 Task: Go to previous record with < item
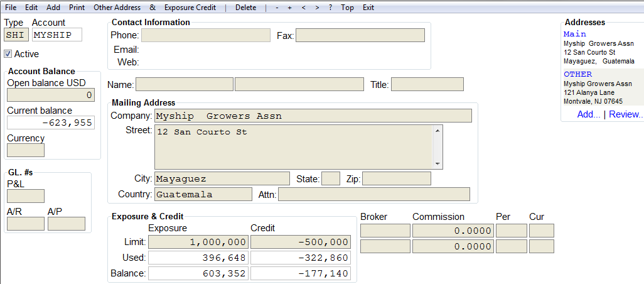[304, 8]
